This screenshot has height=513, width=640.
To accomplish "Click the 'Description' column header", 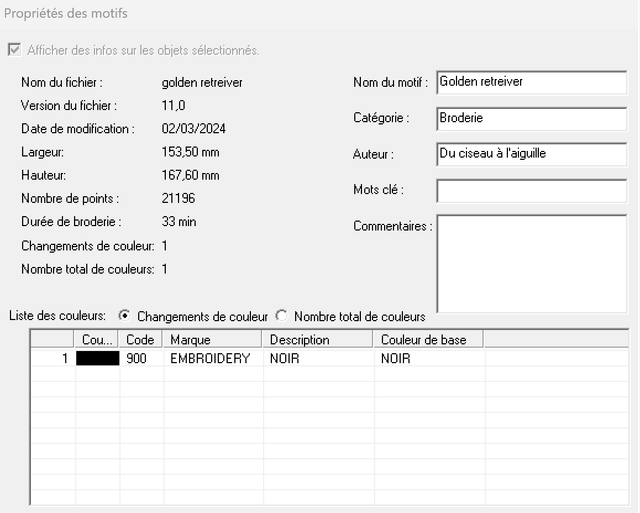I will click(318, 340).
